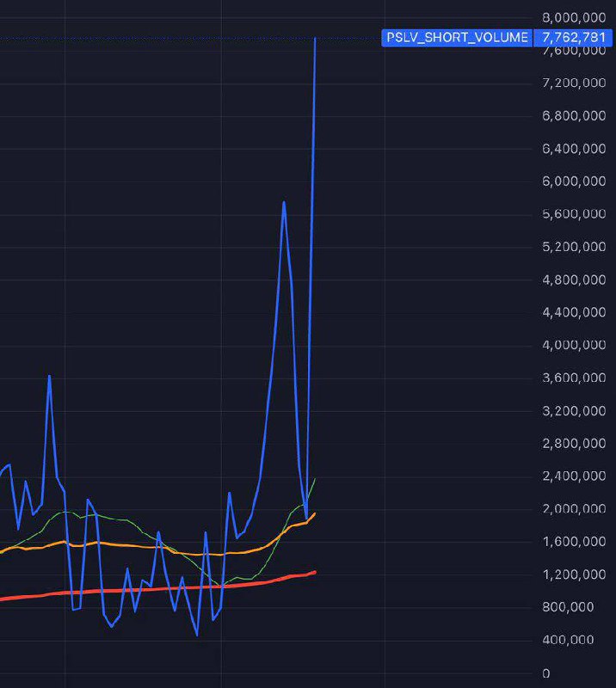The image size is (616, 688).
Task: Click the 4,400,000 axis label
Action: pyautogui.click(x=574, y=312)
